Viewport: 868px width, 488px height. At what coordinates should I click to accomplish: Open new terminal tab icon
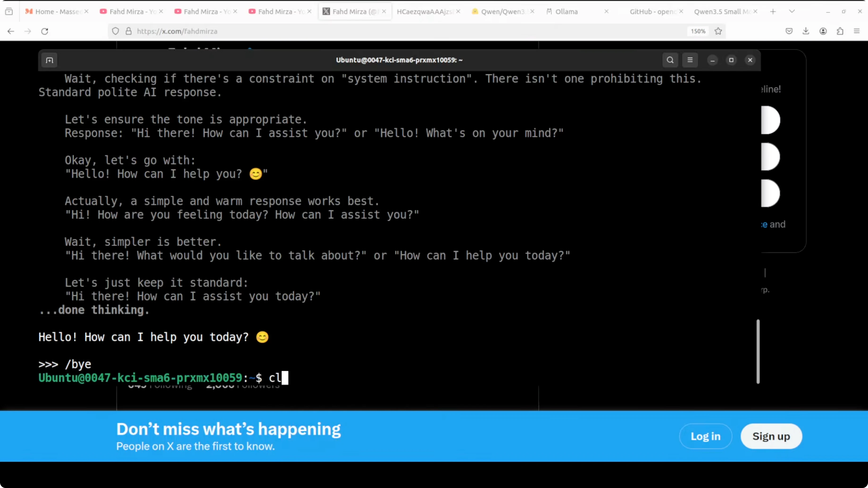50,60
